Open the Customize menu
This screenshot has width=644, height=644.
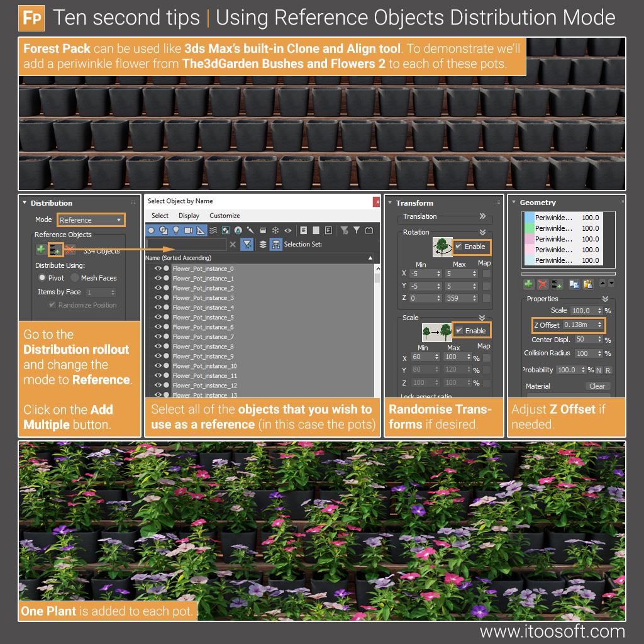(225, 216)
